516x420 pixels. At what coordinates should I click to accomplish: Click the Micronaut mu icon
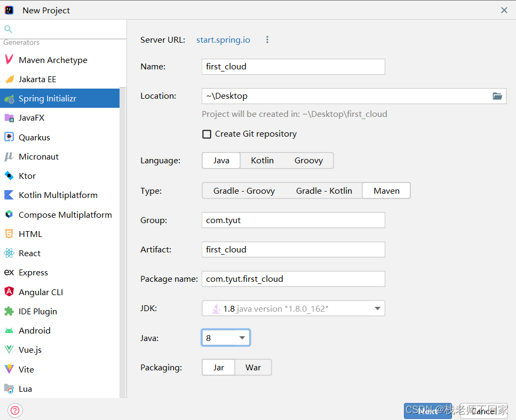(9, 156)
